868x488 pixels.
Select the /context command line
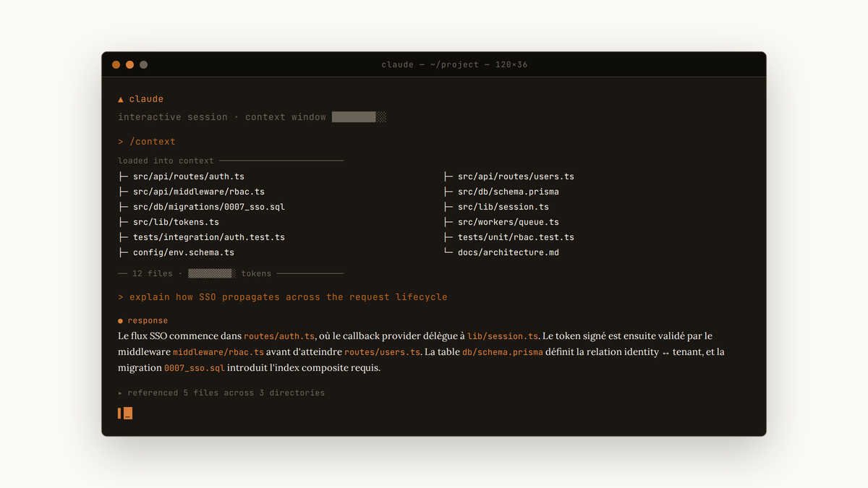coord(147,142)
